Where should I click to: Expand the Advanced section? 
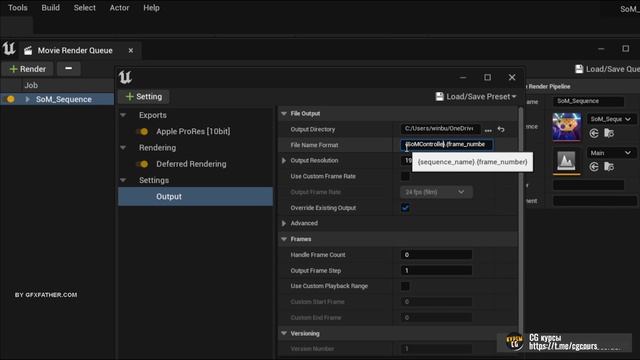click(x=284, y=223)
